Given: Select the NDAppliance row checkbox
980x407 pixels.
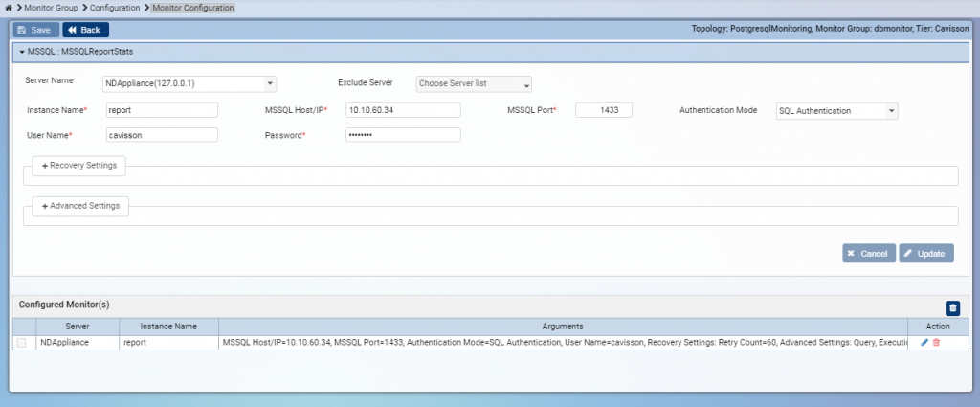Looking at the screenshot, I should click(22, 343).
